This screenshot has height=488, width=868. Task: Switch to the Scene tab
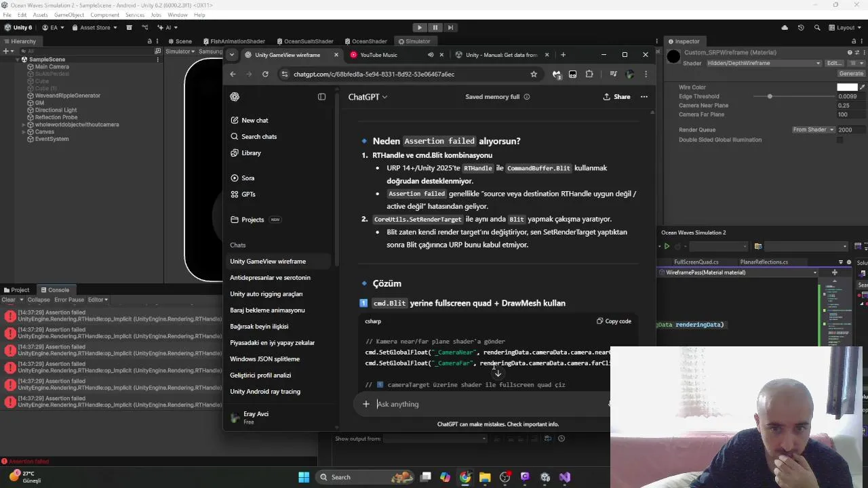pyautogui.click(x=180, y=41)
